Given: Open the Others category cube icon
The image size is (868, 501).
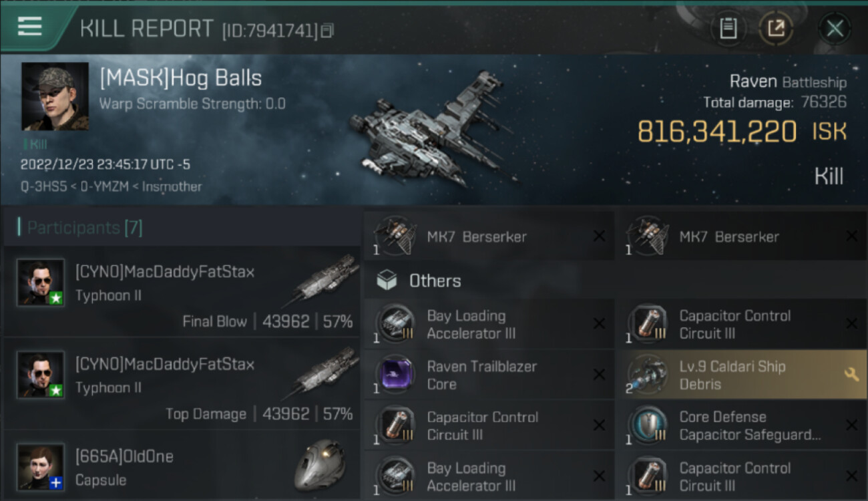Looking at the screenshot, I should pos(387,281).
